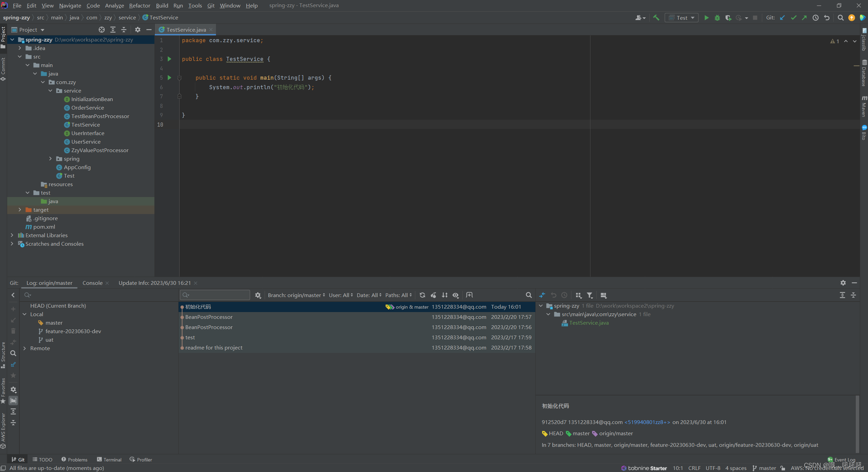
Task: Click the TODO button in bottom status bar
Action: pyautogui.click(x=46, y=459)
